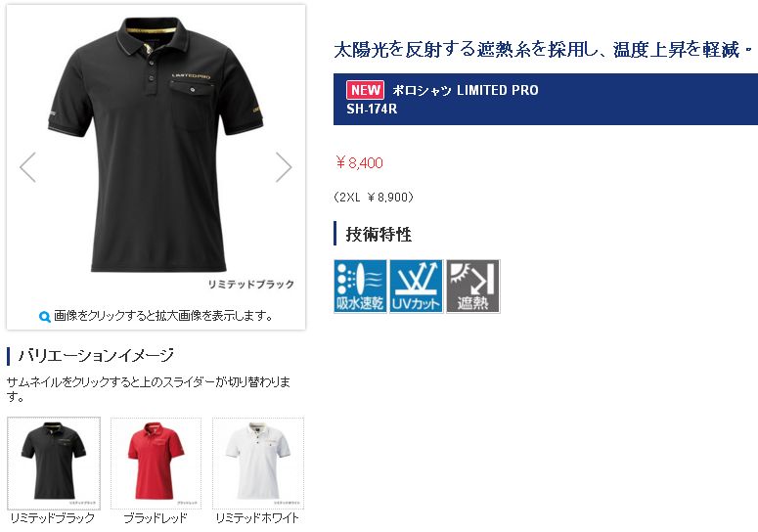Click the SH-174R model number

pos(372,110)
